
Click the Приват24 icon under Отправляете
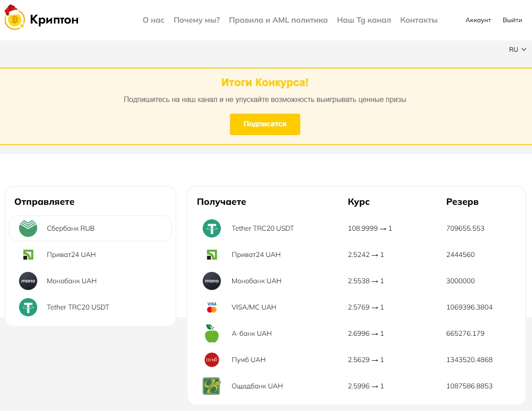coord(28,255)
